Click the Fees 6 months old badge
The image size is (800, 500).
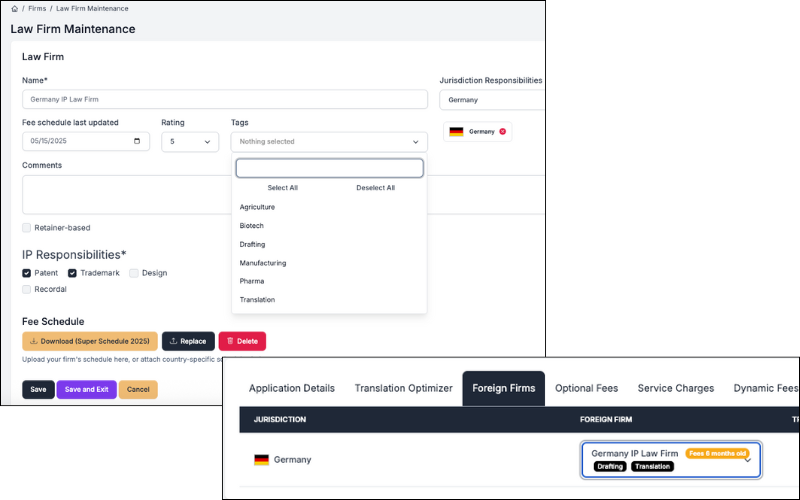point(717,453)
